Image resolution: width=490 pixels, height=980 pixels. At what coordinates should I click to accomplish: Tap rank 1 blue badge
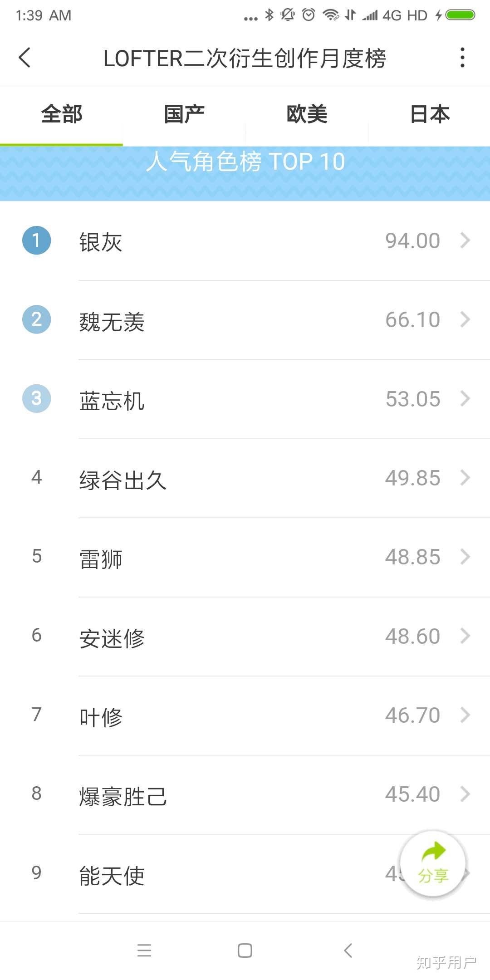pos(36,240)
